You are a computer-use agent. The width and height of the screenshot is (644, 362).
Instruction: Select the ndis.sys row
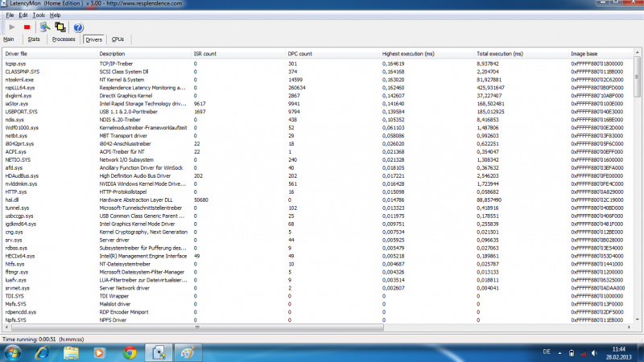[x=318, y=120]
